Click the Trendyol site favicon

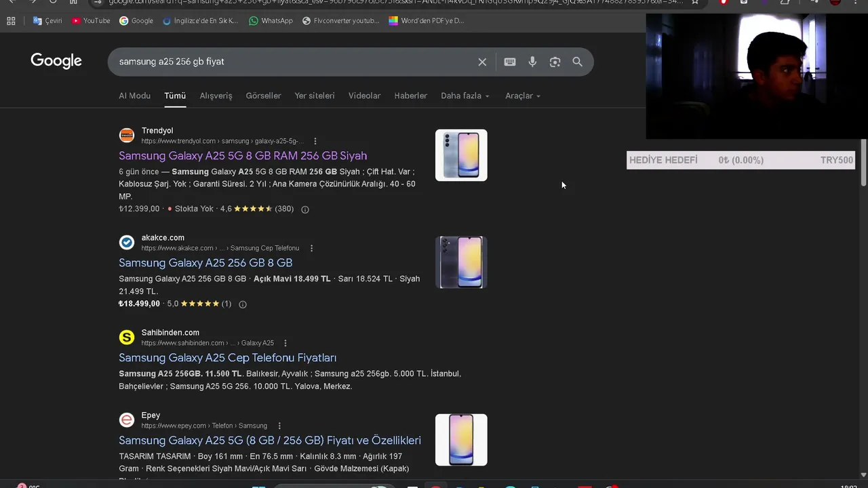pos(127,136)
